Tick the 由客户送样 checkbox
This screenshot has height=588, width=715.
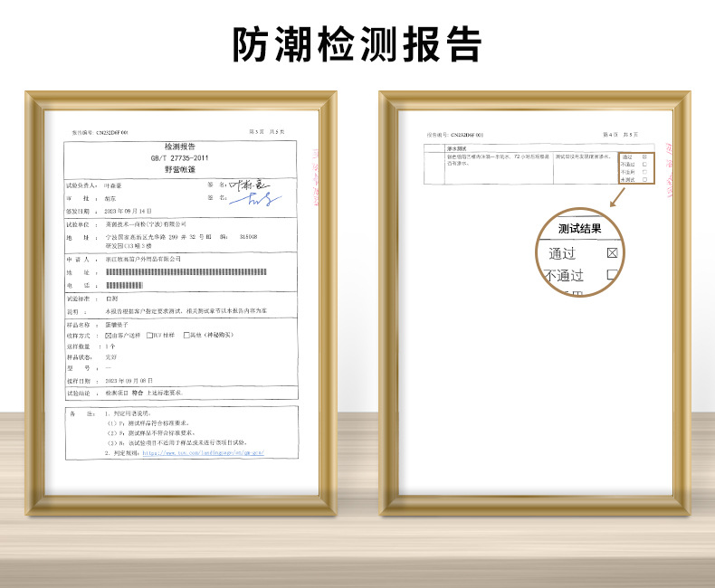108,336
